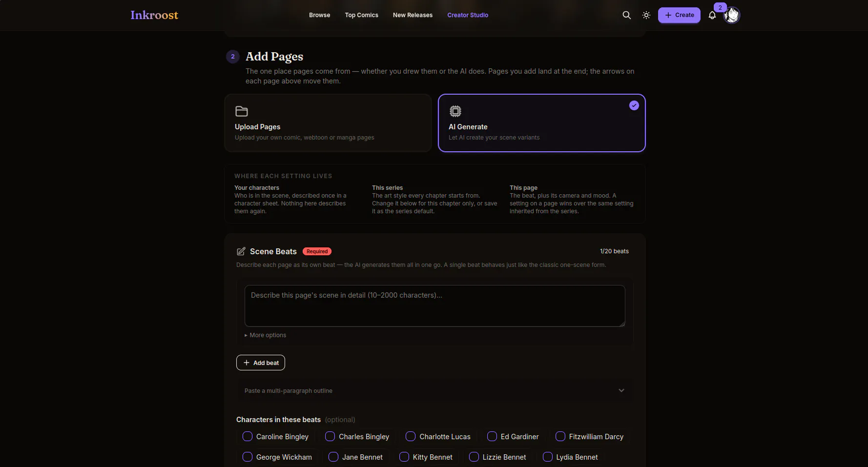Check Kitty Bennet character
The image size is (868, 467).
point(404,457)
